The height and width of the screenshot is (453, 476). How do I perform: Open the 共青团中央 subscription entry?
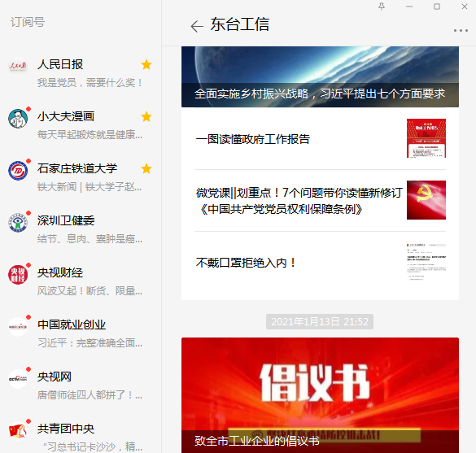(x=81, y=438)
